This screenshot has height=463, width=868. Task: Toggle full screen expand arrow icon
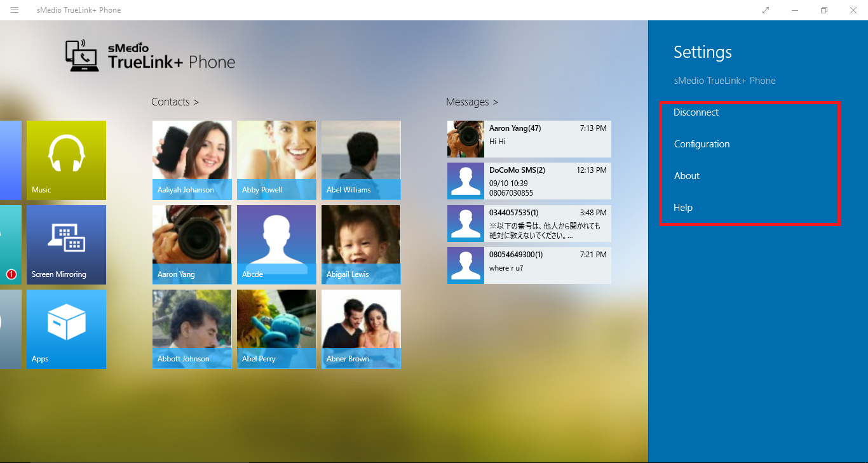pos(766,10)
